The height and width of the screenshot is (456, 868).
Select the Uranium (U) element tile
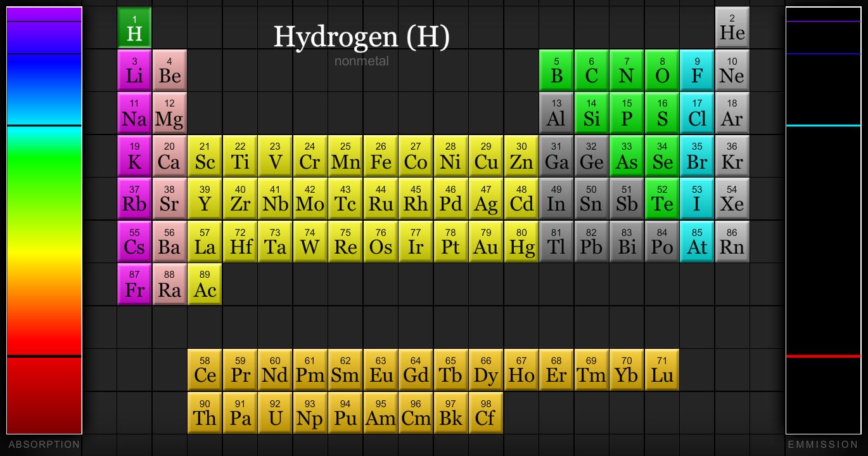275,413
